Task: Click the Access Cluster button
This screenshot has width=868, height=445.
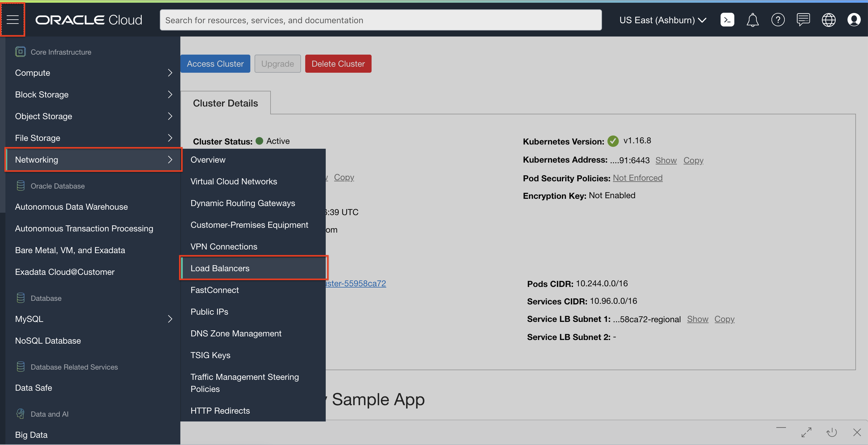Action: [x=215, y=64]
